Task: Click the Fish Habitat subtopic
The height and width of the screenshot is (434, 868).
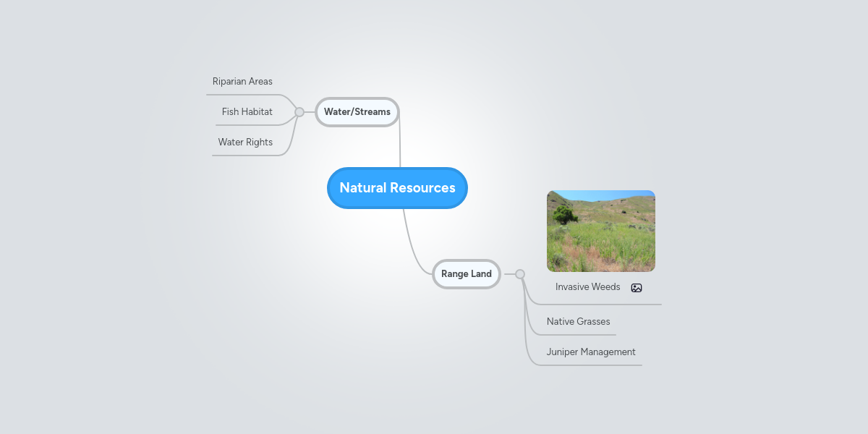Action: pos(247,111)
